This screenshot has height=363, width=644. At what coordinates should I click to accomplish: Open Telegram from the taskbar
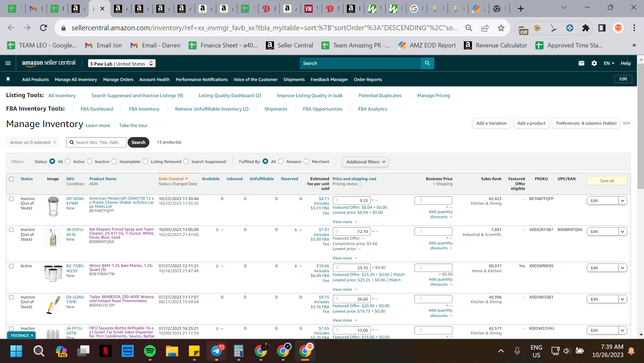tap(217, 351)
